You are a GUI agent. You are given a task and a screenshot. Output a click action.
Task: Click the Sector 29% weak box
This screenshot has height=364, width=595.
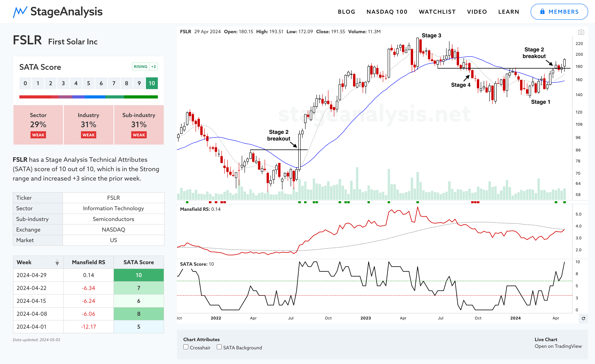pos(38,125)
